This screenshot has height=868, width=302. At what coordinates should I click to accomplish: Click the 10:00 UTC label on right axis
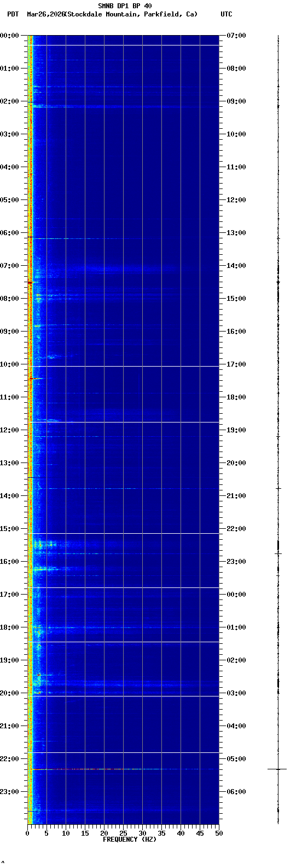pyautogui.click(x=236, y=134)
